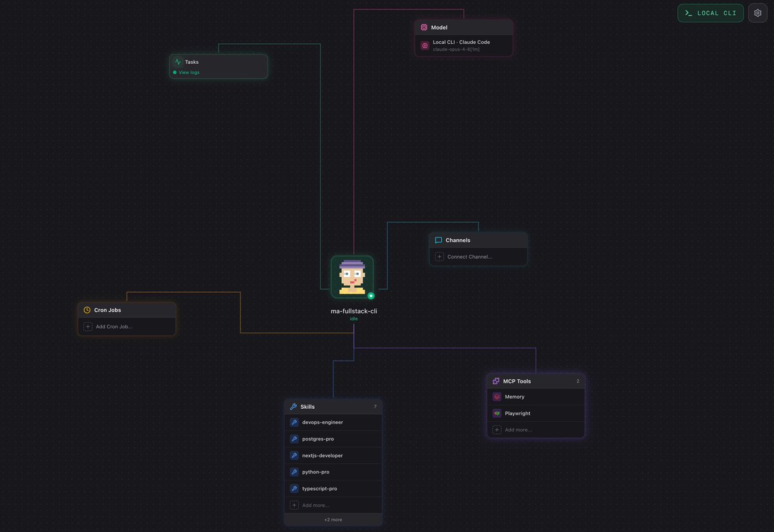The image size is (774, 532).
Task: Click the idle status label
Action: click(x=353, y=319)
